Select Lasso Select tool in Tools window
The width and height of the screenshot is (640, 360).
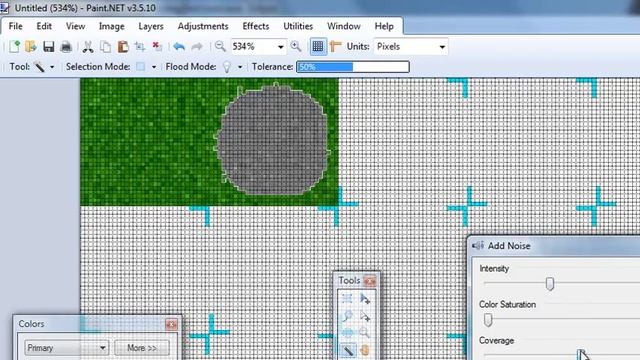point(347,316)
